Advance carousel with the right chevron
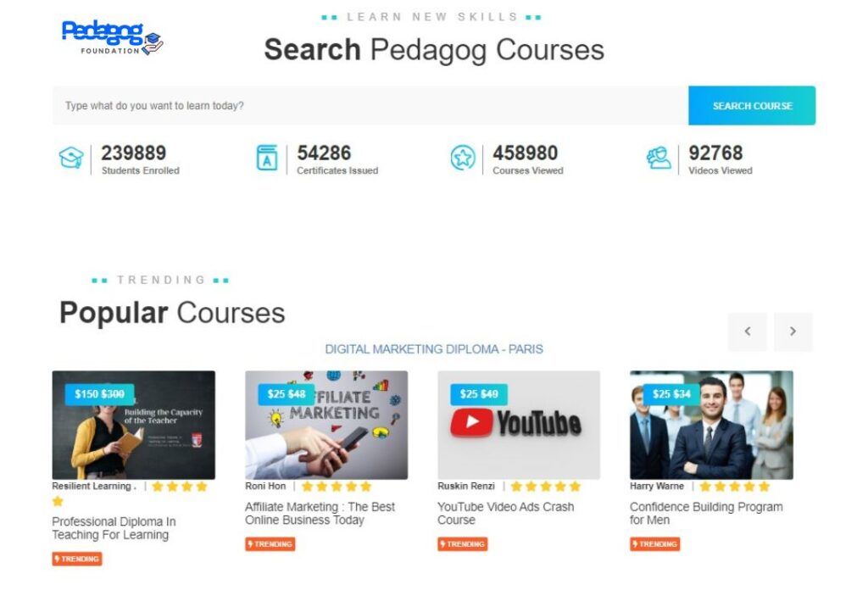Screen dimensions: 868x607 coord(793,331)
